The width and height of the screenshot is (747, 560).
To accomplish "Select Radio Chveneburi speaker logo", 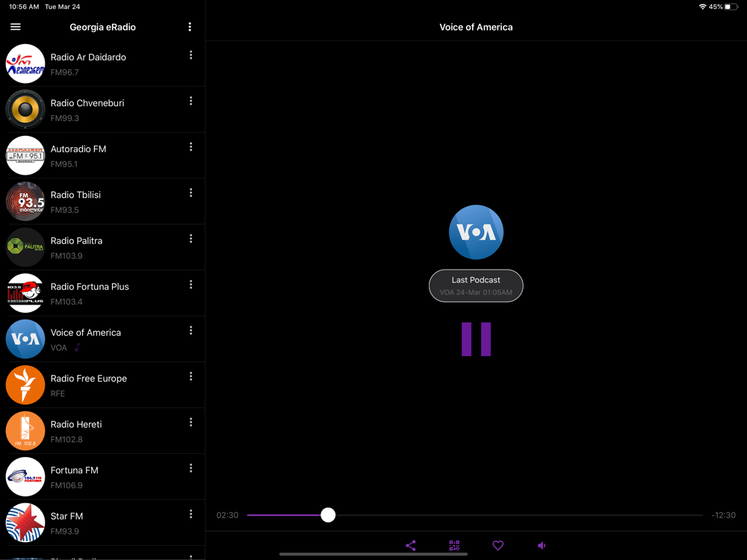I will point(25,110).
